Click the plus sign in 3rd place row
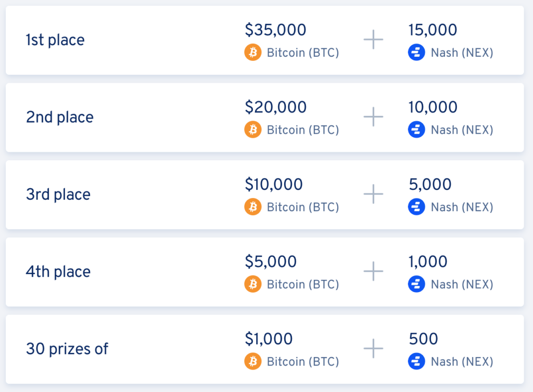The image size is (533, 392). click(x=373, y=194)
